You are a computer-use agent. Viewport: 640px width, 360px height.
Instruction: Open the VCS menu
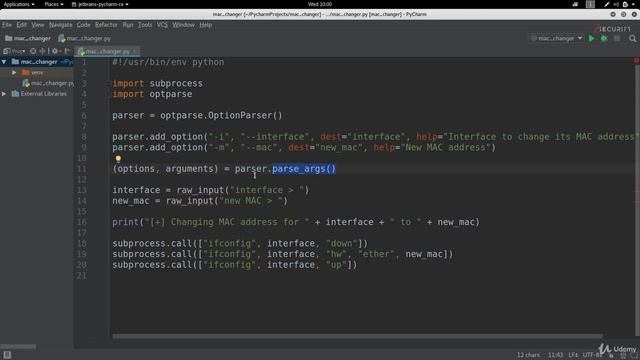(x=162, y=25)
